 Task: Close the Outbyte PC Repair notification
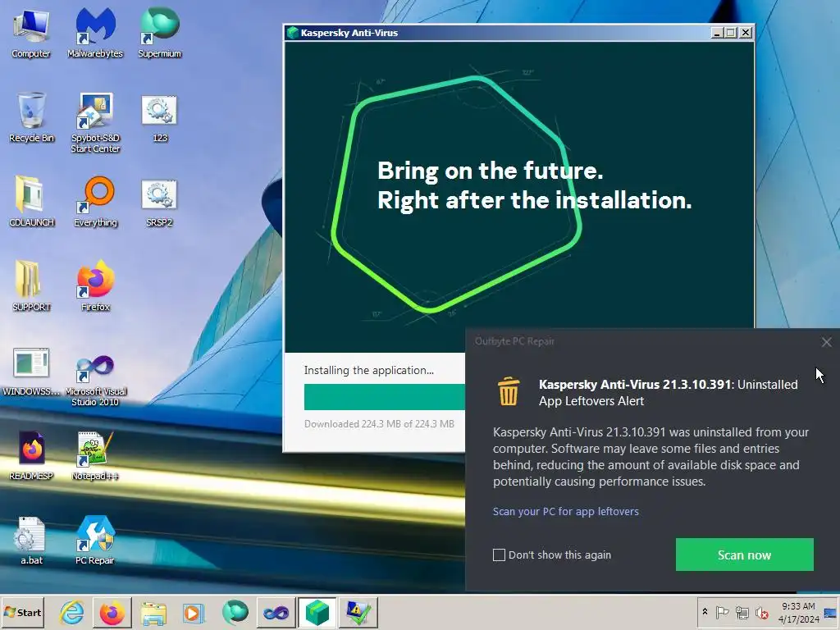(827, 342)
